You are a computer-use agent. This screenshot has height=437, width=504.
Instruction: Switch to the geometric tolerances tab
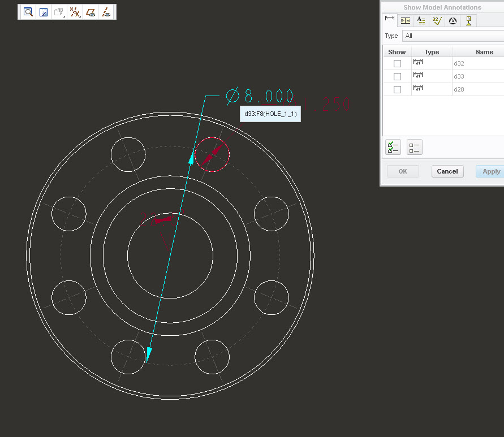coord(406,21)
